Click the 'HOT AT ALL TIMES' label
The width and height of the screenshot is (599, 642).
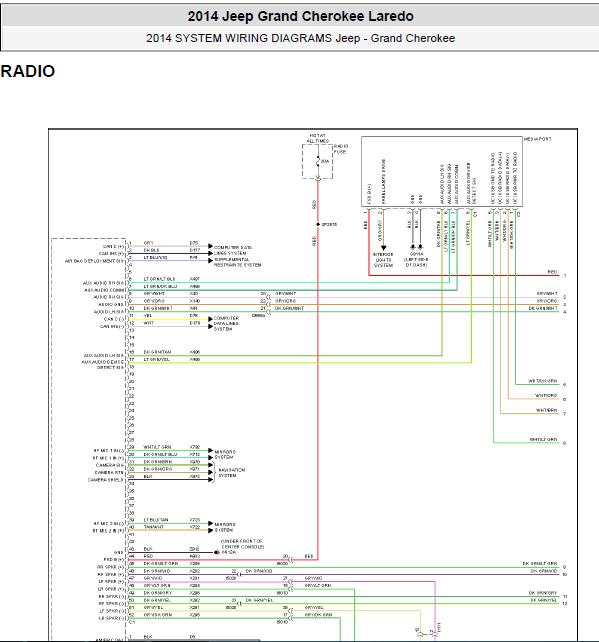(318, 138)
